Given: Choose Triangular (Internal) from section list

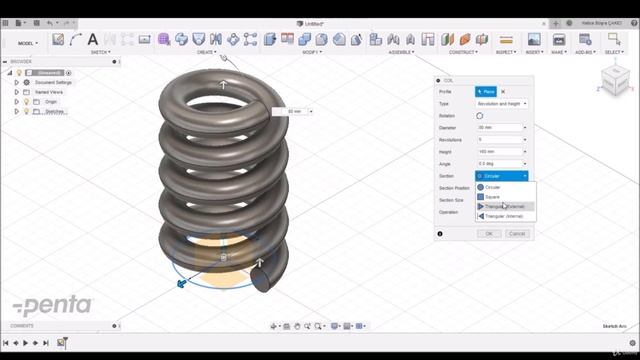Looking at the screenshot, I should 506,216.
